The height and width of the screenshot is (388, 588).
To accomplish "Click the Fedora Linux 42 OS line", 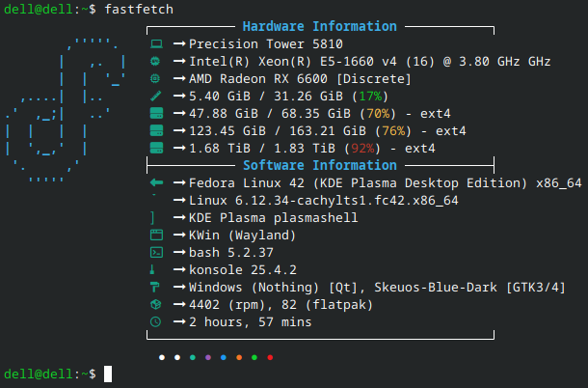I will coord(386,183).
